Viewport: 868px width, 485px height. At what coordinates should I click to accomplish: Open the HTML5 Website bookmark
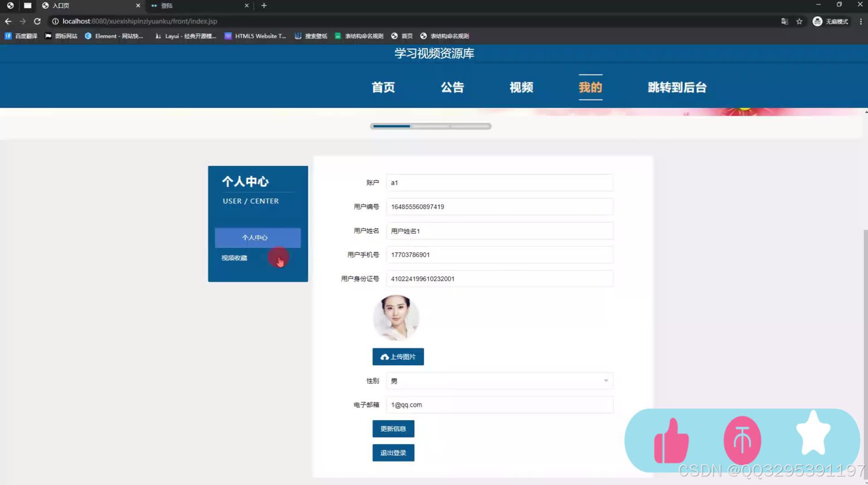click(x=255, y=36)
